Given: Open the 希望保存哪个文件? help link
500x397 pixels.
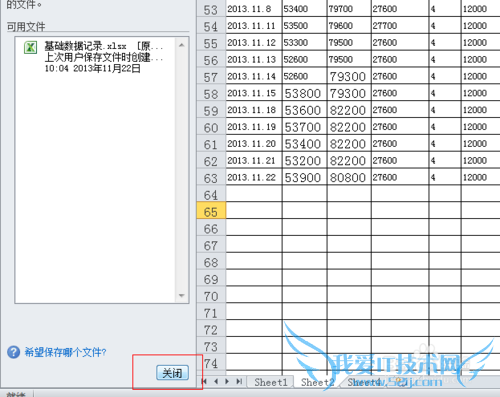Looking at the screenshot, I should point(65,352).
